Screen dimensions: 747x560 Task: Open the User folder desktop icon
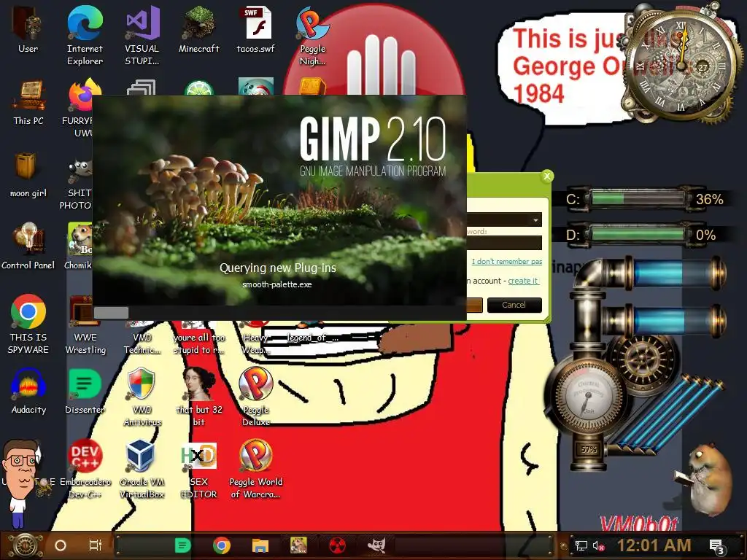(28, 29)
